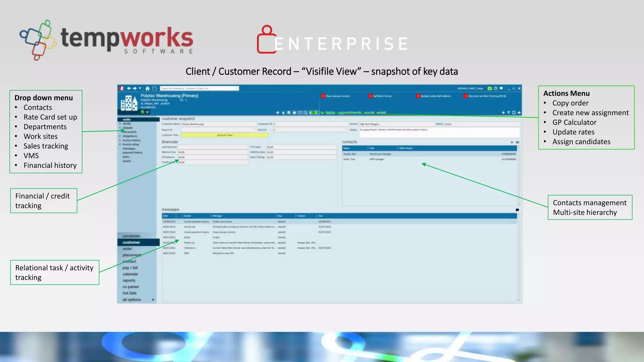This screenshot has height=362, width=644.
Task: Switch to candidate in navigation panel
Action: [x=131, y=236]
